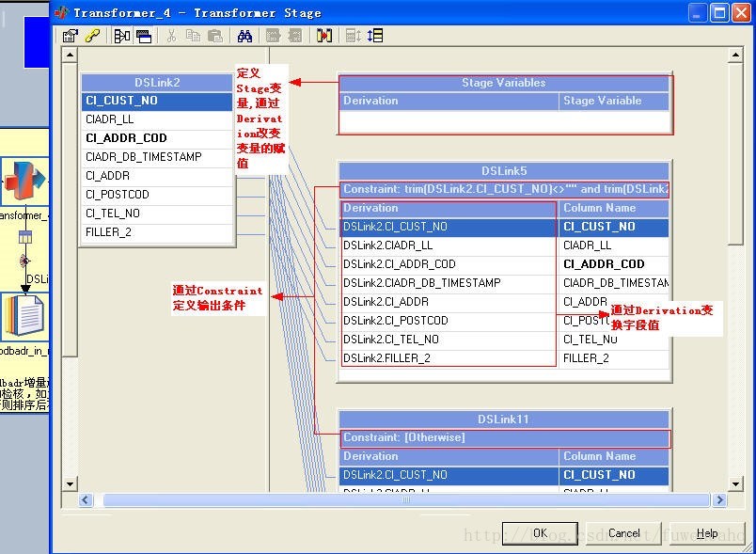Select derivation DSLink2.CI_CUST_NO in DSLink5

[449, 227]
